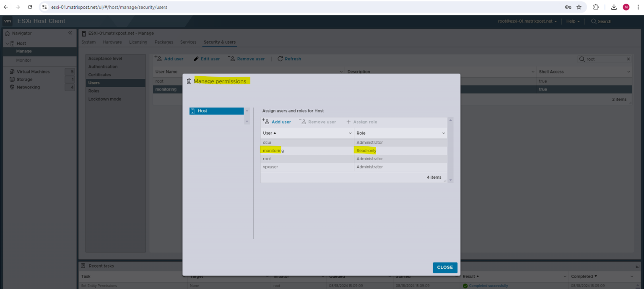Clear the root search using the X icon

tap(628, 59)
